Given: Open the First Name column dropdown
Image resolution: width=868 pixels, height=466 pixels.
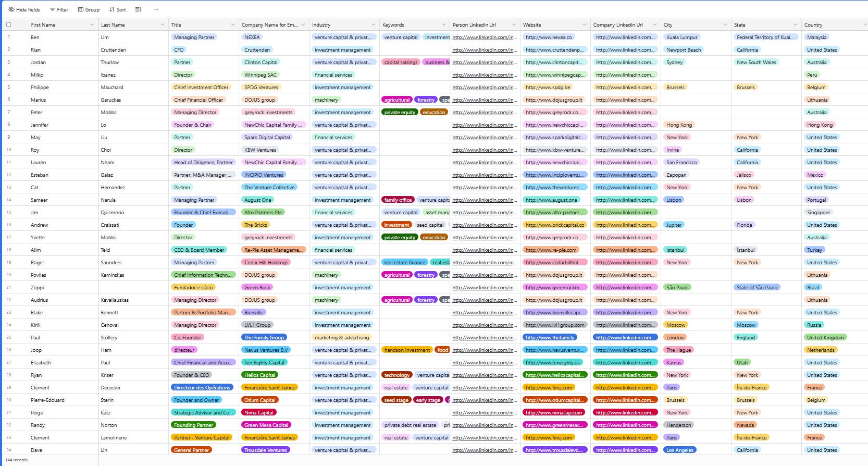Looking at the screenshot, I should 92,24.
